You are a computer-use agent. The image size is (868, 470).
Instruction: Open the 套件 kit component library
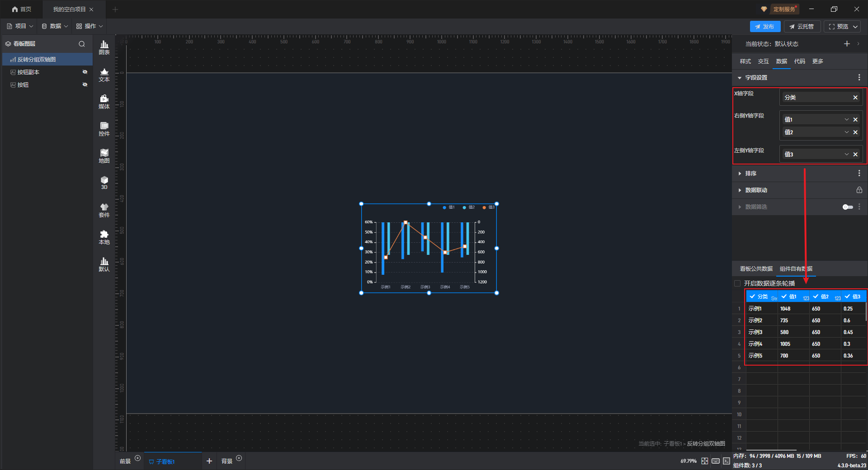point(104,210)
